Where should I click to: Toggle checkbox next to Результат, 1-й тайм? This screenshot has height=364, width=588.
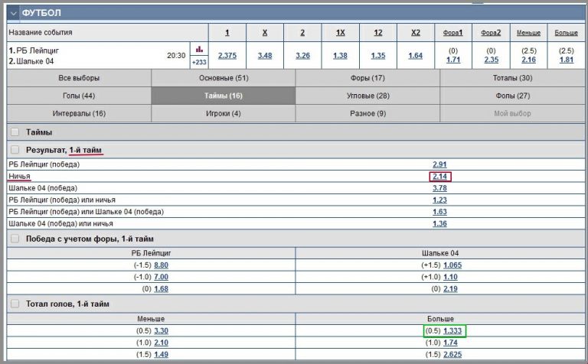click(x=15, y=150)
